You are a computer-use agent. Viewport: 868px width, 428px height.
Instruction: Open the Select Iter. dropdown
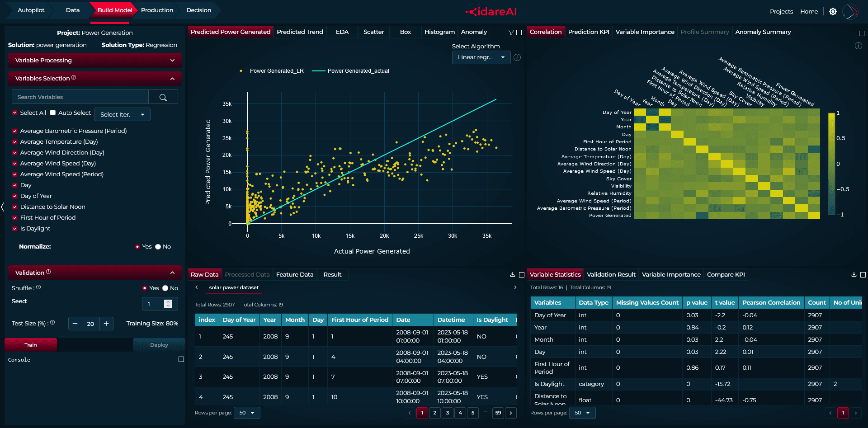[122, 114]
